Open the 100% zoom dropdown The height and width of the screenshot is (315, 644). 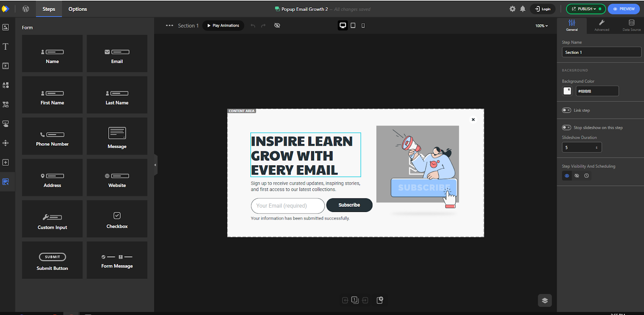click(541, 26)
